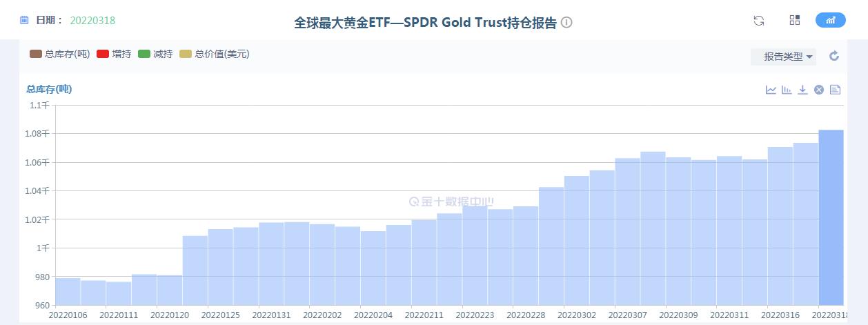Click the red 增持 legend swatch
The width and height of the screenshot is (868, 325).
pos(103,54)
